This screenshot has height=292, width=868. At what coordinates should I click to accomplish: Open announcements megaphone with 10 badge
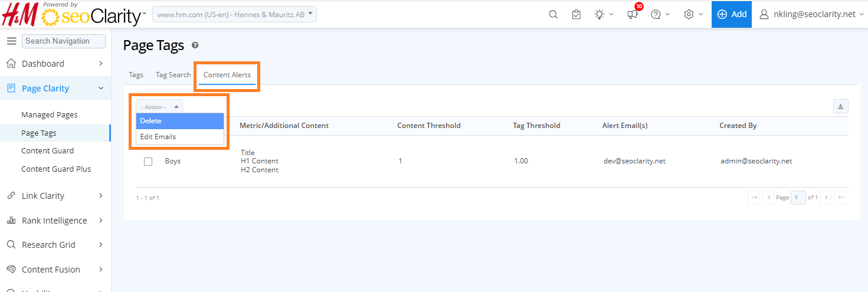point(633,15)
